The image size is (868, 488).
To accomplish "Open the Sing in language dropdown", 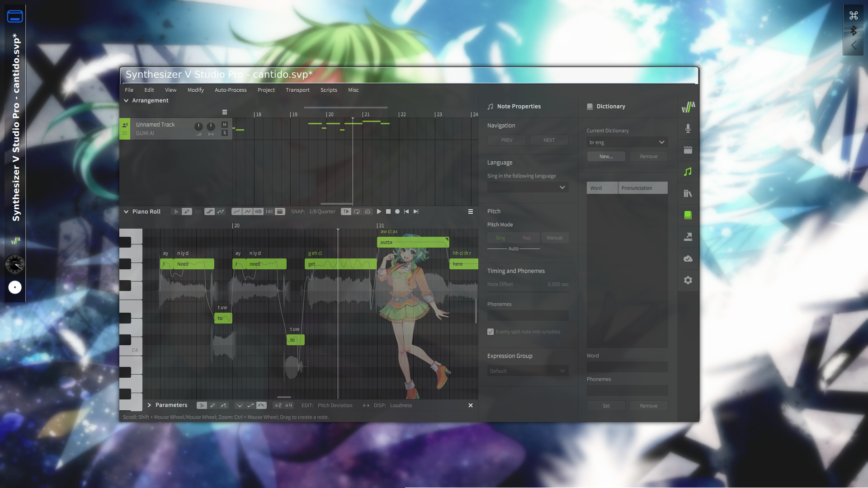I will [528, 187].
